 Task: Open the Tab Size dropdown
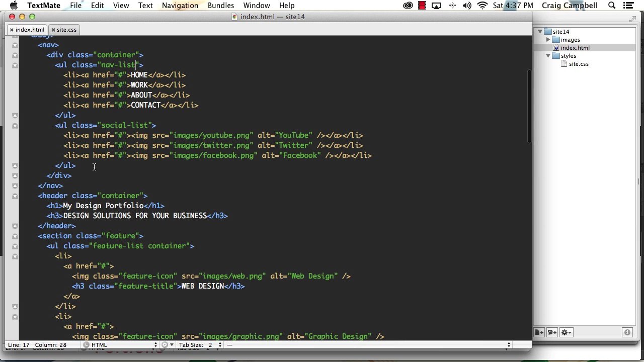pyautogui.click(x=201, y=345)
